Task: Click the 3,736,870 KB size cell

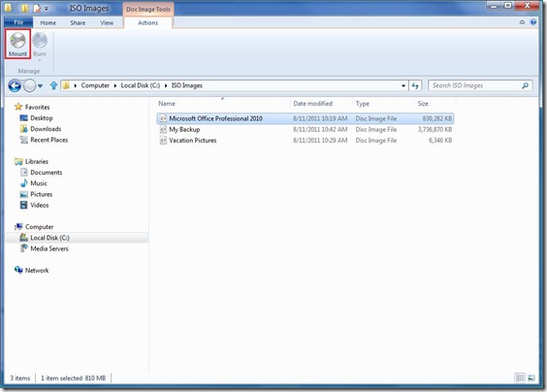Action: [435, 129]
